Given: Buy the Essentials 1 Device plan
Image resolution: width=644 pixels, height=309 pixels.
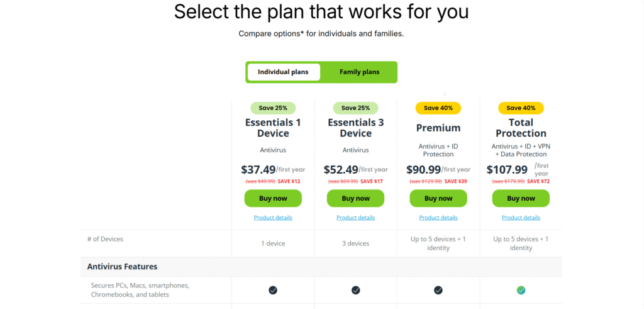Looking at the screenshot, I should [273, 198].
